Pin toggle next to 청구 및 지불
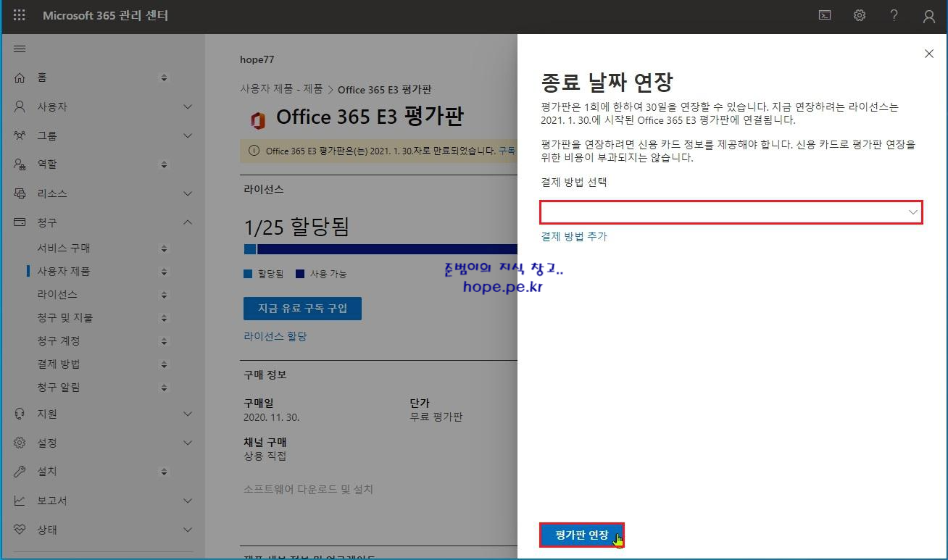The height and width of the screenshot is (560, 948). [x=164, y=318]
